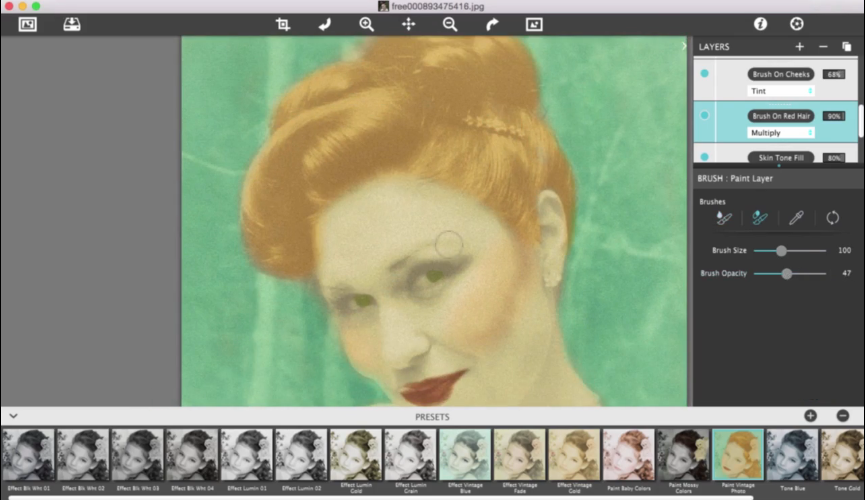The height and width of the screenshot is (500, 865).
Task: Select the Brush On Cheeks layer name
Action: [x=781, y=74]
